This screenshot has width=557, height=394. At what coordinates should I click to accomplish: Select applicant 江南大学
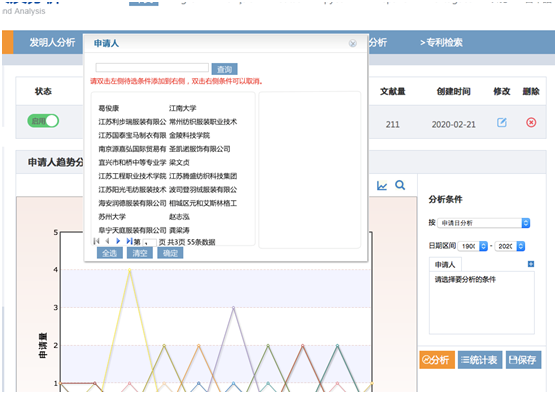pos(183,108)
